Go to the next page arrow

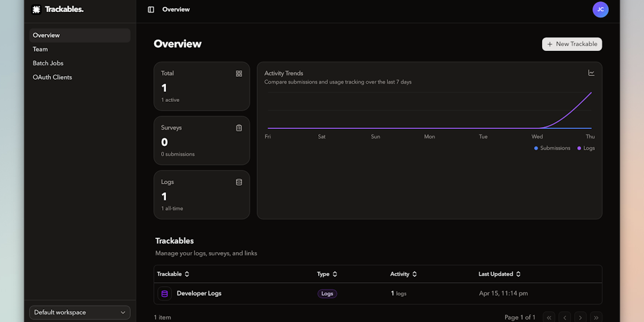tap(580, 318)
